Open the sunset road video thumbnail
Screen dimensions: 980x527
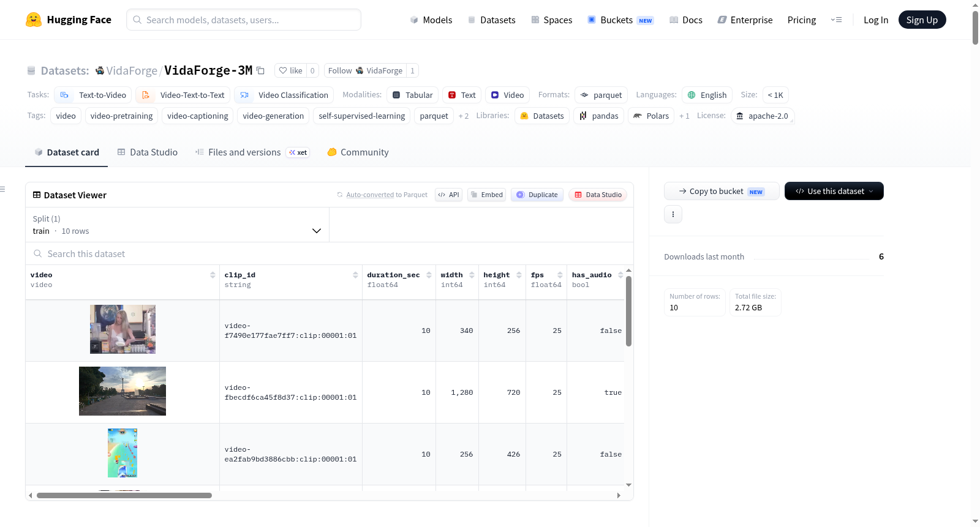point(123,391)
